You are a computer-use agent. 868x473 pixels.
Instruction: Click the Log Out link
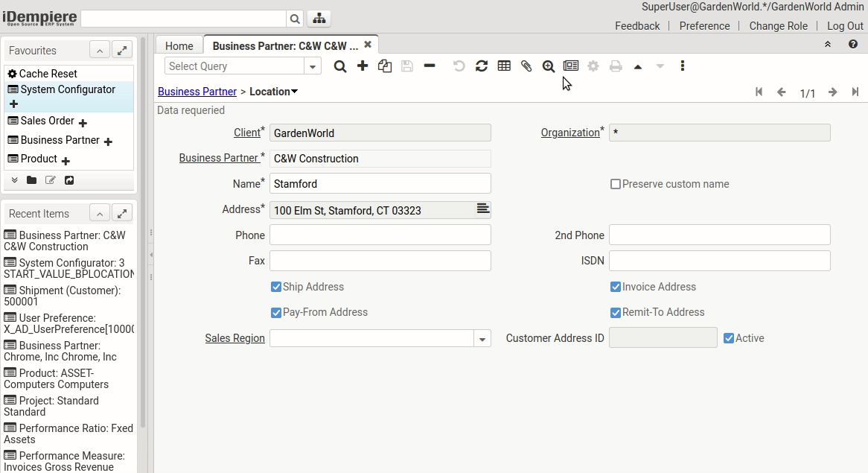pos(845,25)
